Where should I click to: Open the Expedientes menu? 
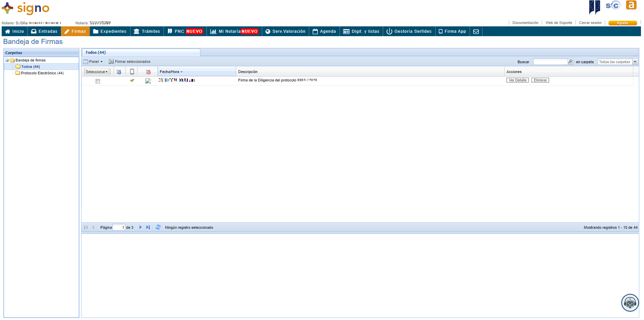110,31
